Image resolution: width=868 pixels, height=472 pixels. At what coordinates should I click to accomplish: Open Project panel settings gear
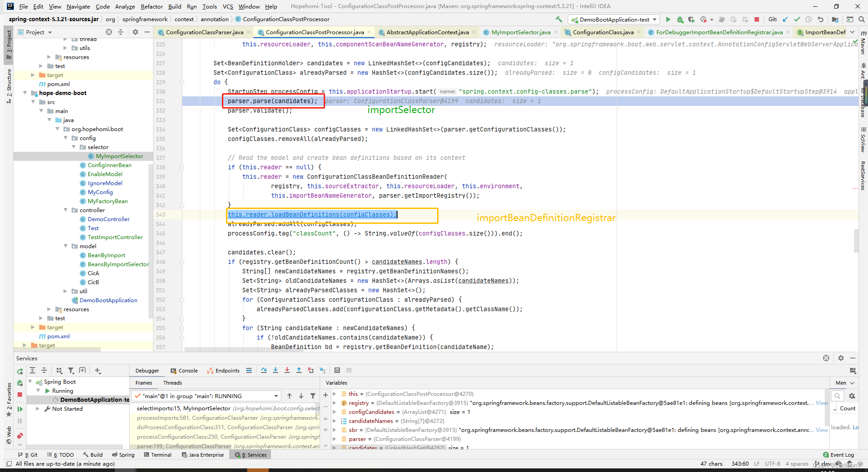(136, 32)
